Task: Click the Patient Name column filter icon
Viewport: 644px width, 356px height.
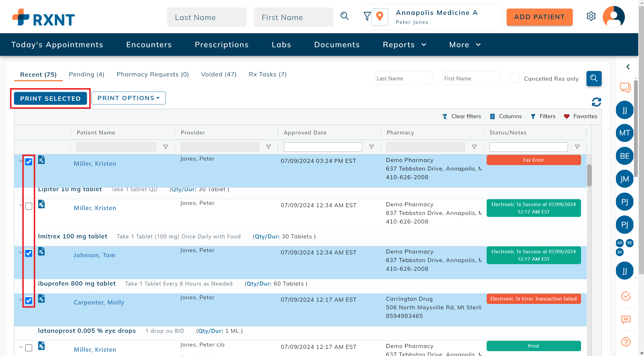Action: click(165, 147)
